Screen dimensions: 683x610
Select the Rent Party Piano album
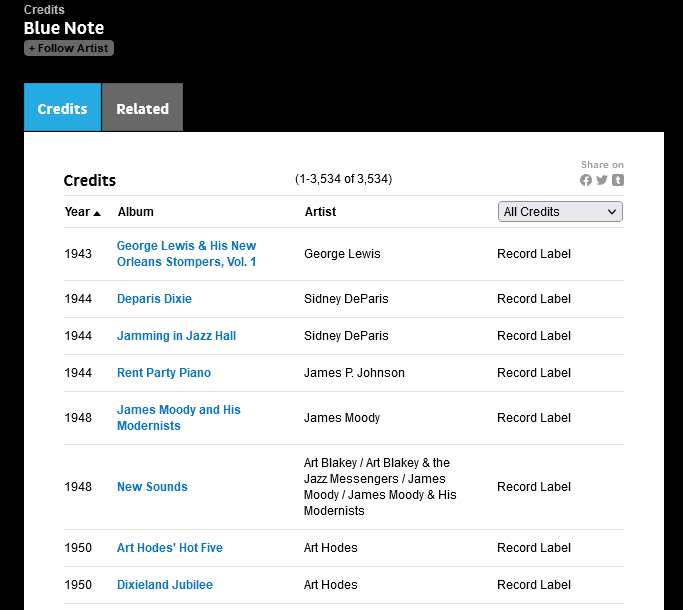click(164, 373)
